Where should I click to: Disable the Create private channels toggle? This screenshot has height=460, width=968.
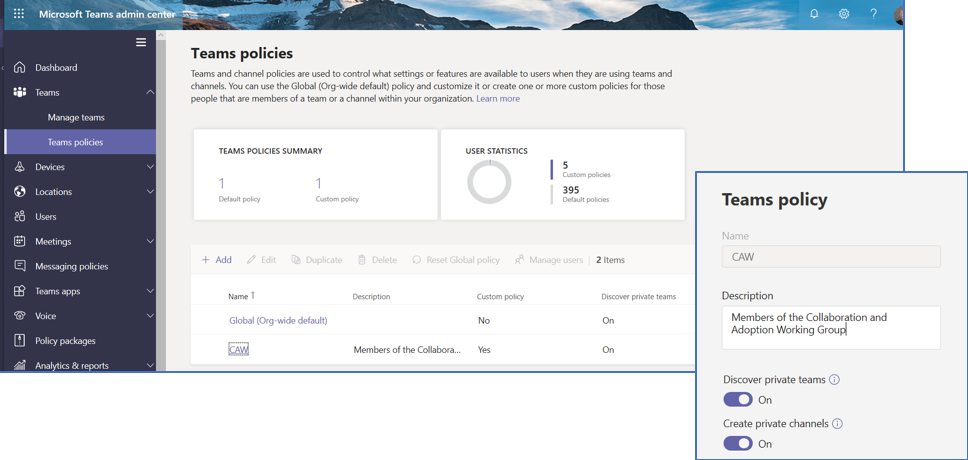738,444
